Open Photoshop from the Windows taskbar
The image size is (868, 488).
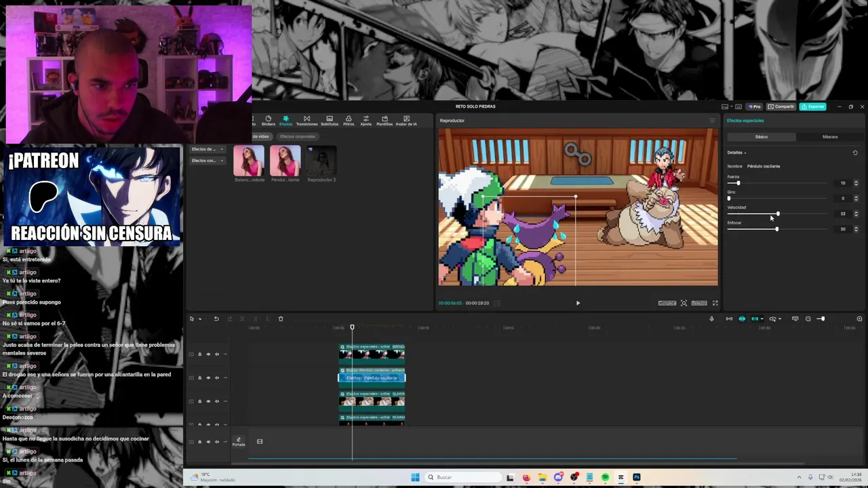[x=637, y=477]
